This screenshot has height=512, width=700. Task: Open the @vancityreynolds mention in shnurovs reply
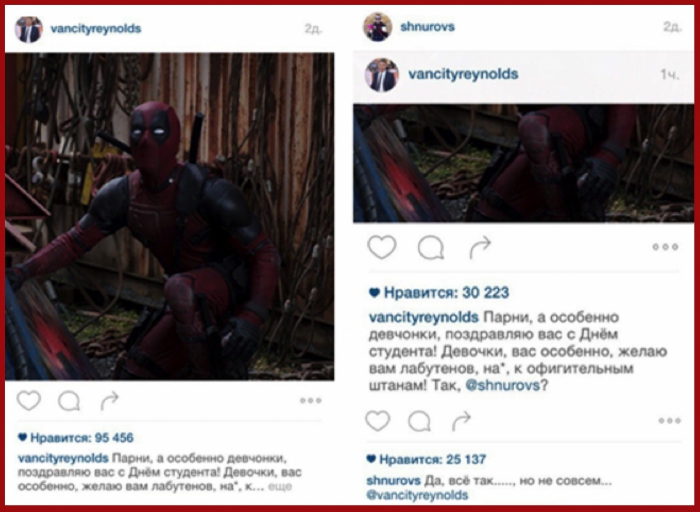tap(417, 495)
